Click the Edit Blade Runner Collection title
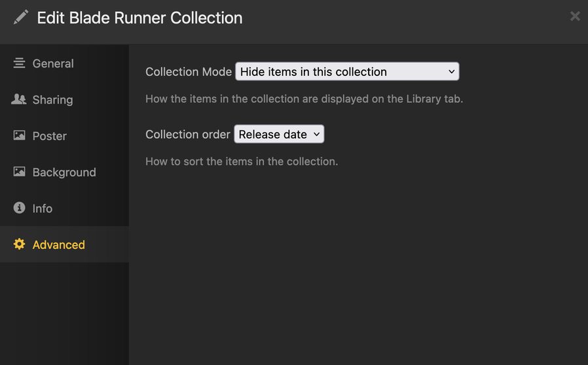Screen dimensions: 588x365 click(x=139, y=18)
